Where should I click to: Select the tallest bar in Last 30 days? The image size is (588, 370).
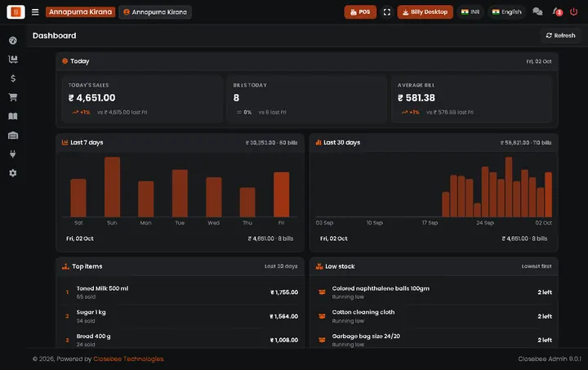click(509, 187)
